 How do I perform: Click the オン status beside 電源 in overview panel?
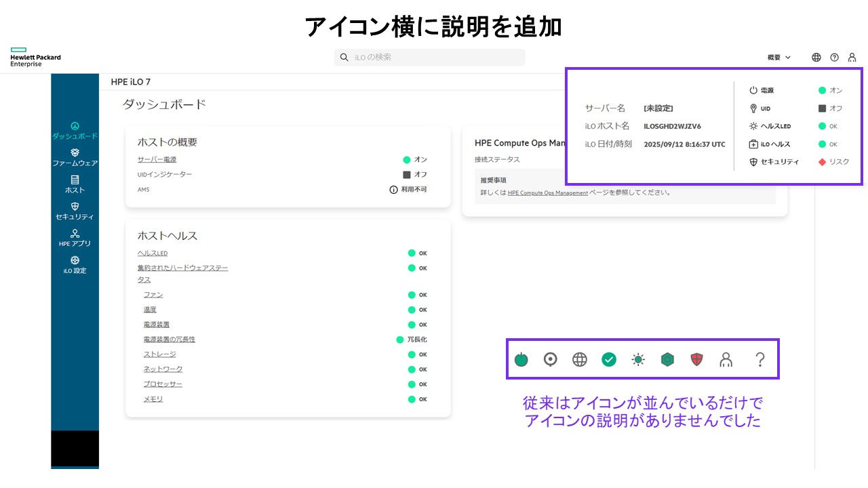(x=830, y=90)
